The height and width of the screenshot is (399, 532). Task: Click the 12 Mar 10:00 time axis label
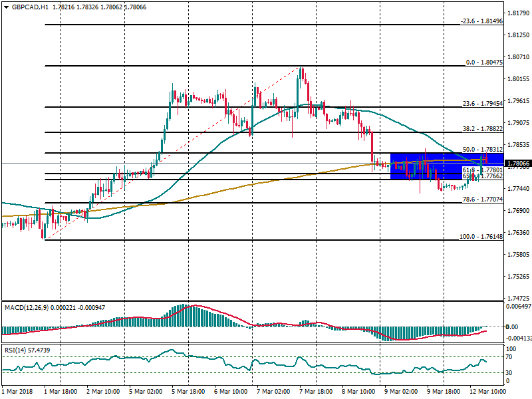click(487, 392)
